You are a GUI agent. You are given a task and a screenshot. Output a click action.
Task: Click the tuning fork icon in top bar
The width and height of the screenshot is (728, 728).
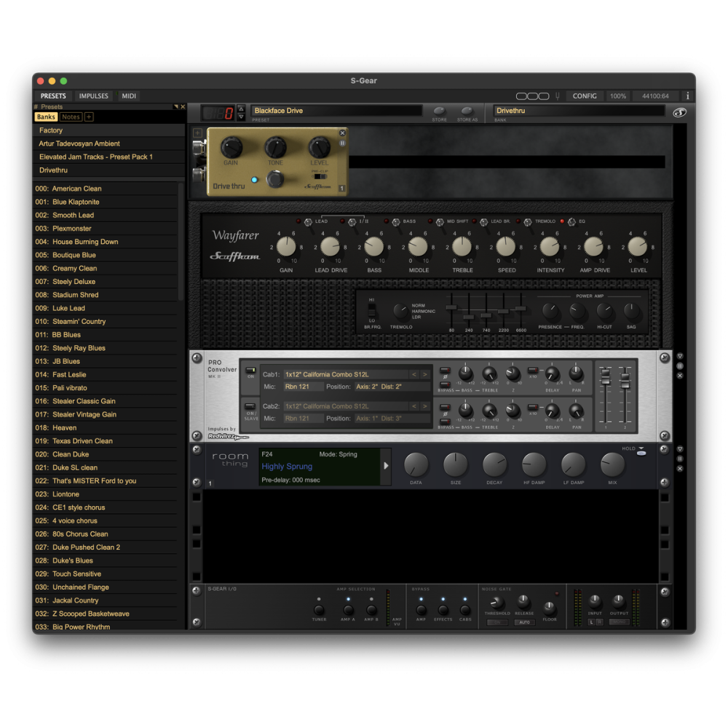tap(558, 96)
